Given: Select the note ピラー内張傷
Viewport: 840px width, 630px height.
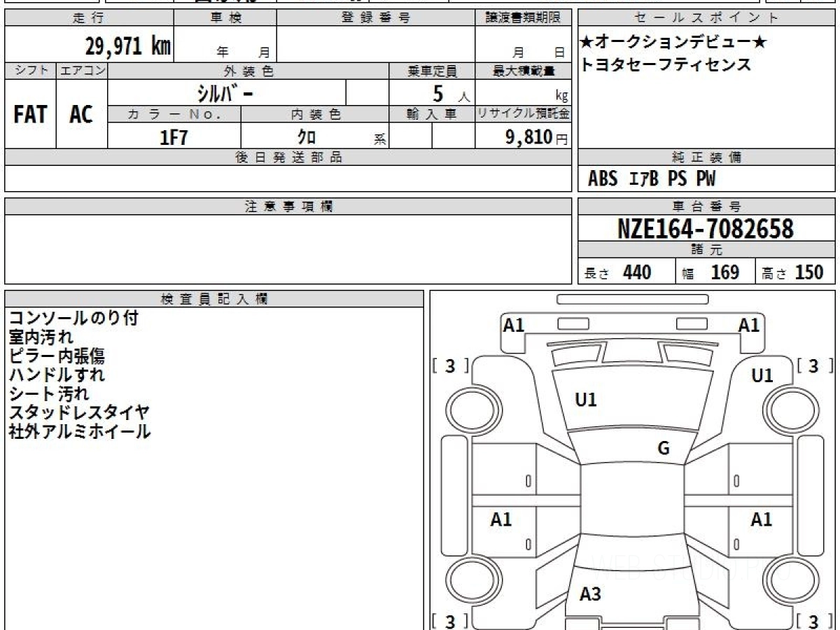Looking at the screenshot, I should click(x=57, y=356).
